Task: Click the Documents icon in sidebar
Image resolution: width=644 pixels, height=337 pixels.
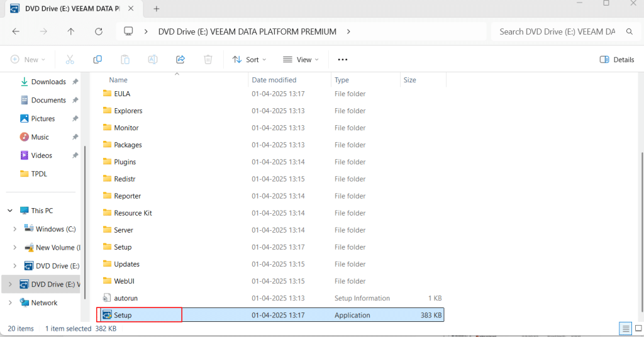Action: [x=25, y=100]
